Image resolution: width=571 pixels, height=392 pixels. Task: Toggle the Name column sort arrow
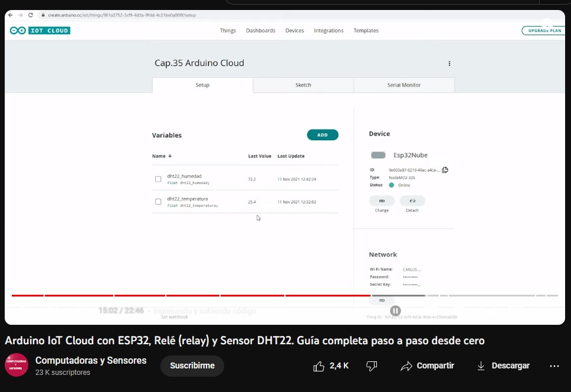pyautogui.click(x=170, y=156)
